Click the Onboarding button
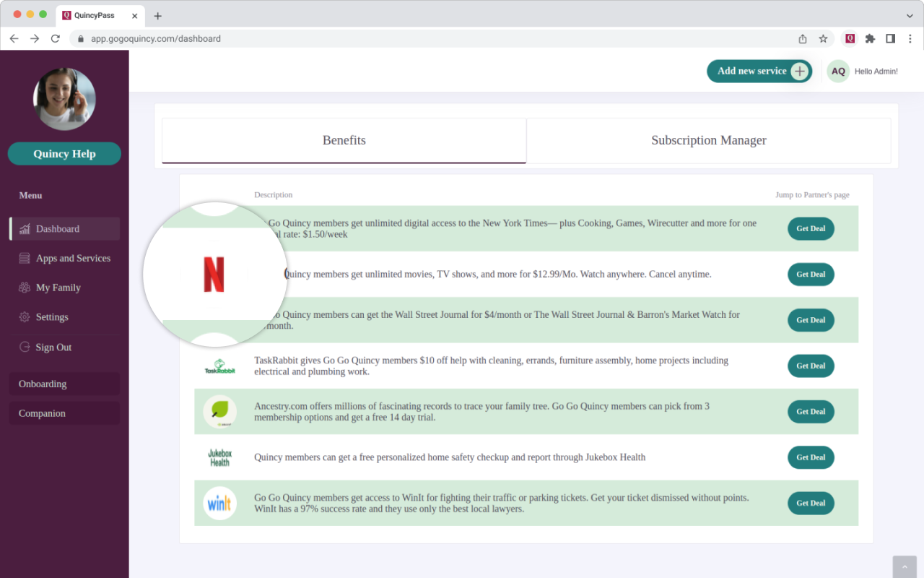 click(x=64, y=384)
